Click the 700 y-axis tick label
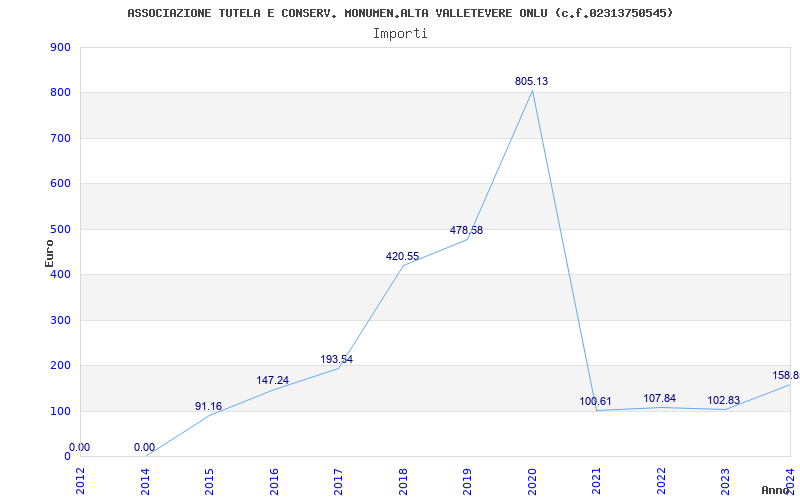This screenshot has width=800, height=500. [x=60, y=138]
